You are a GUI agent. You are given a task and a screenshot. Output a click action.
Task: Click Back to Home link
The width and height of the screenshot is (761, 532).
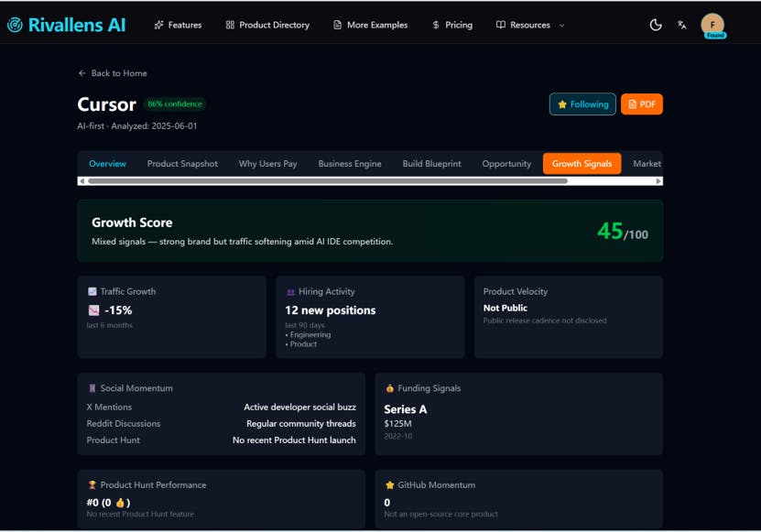113,73
